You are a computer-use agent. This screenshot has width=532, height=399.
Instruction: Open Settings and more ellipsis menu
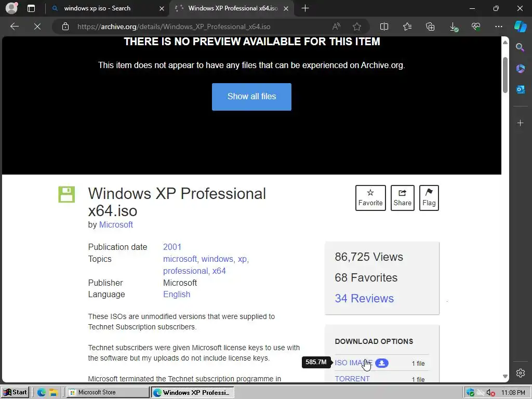pyautogui.click(x=498, y=26)
